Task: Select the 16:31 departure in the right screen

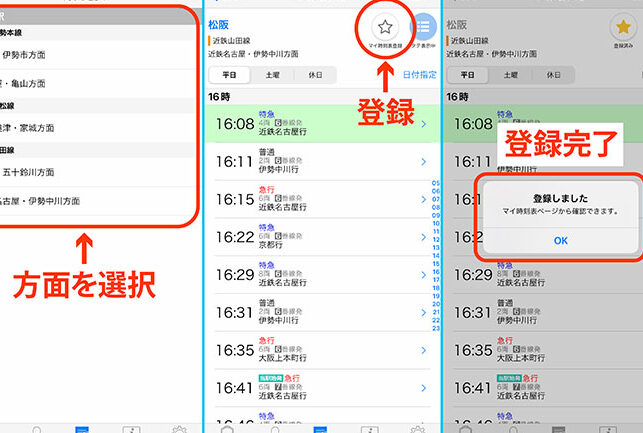Action: click(x=543, y=312)
